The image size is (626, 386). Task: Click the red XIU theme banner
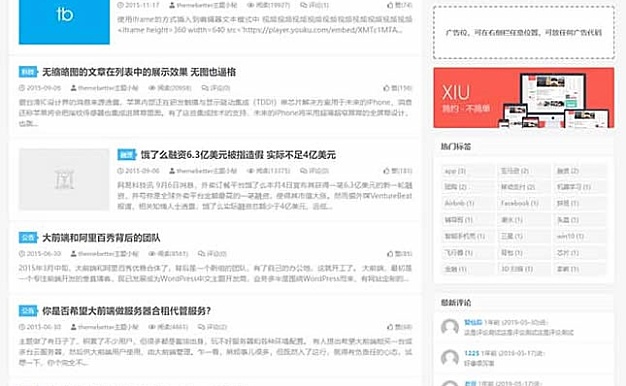tap(524, 98)
